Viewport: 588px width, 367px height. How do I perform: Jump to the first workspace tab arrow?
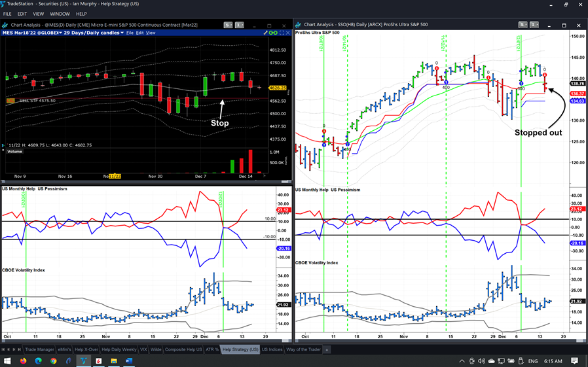pos(5,350)
